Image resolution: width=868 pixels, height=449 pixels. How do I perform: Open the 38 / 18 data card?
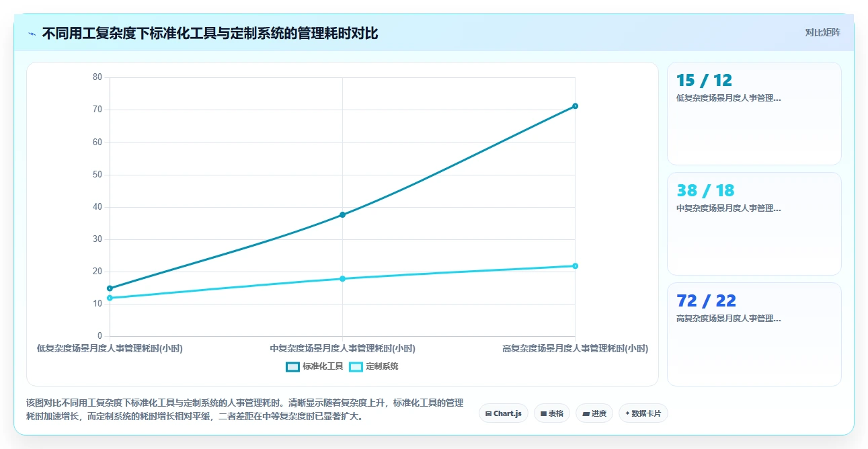click(754, 224)
